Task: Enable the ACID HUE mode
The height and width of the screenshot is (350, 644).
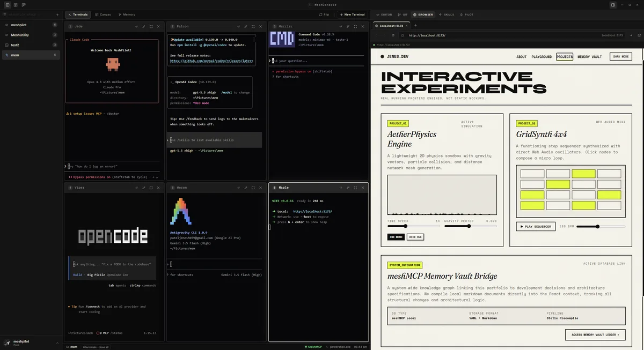Action: (415, 237)
